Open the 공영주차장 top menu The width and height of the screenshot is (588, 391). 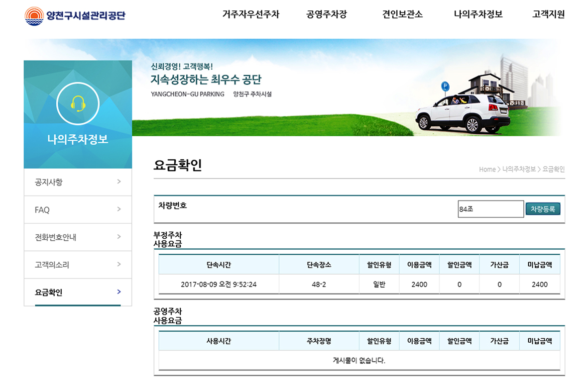pyautogui.click(x=326, y=14)
